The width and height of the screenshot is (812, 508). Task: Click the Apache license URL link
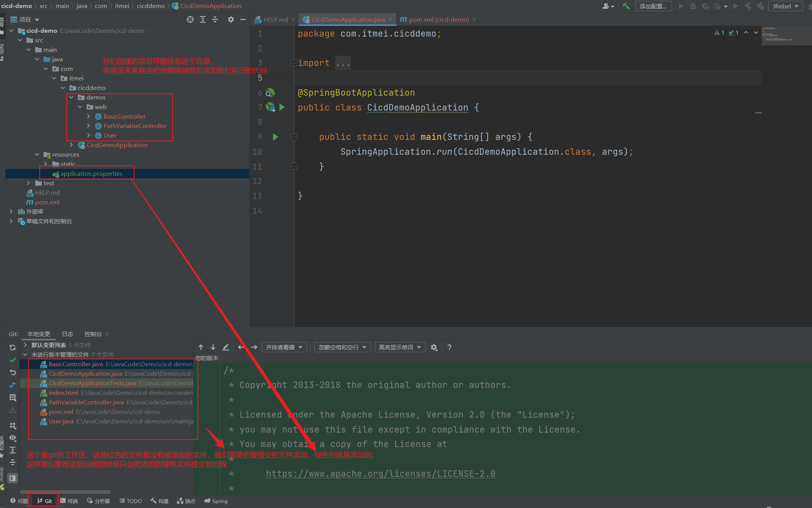[380, 474]
